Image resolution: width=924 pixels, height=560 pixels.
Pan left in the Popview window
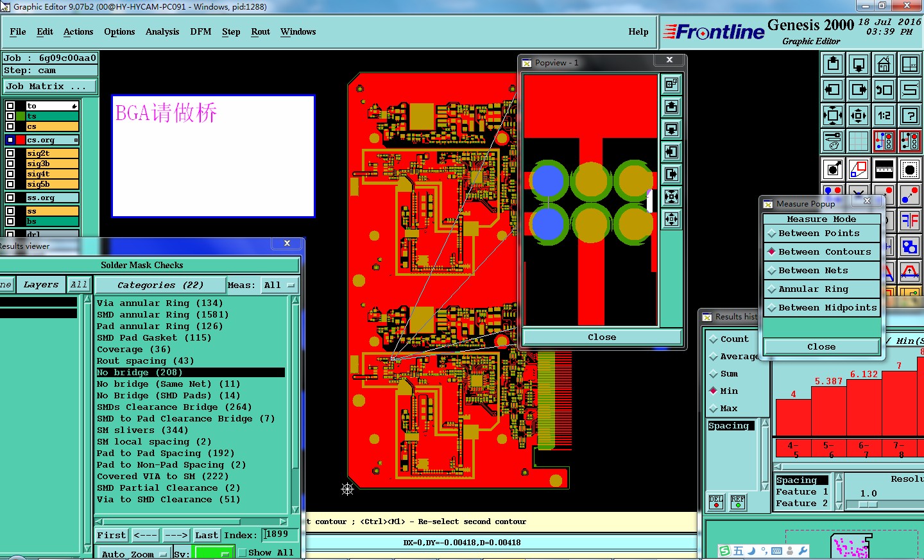click(671, 151)
